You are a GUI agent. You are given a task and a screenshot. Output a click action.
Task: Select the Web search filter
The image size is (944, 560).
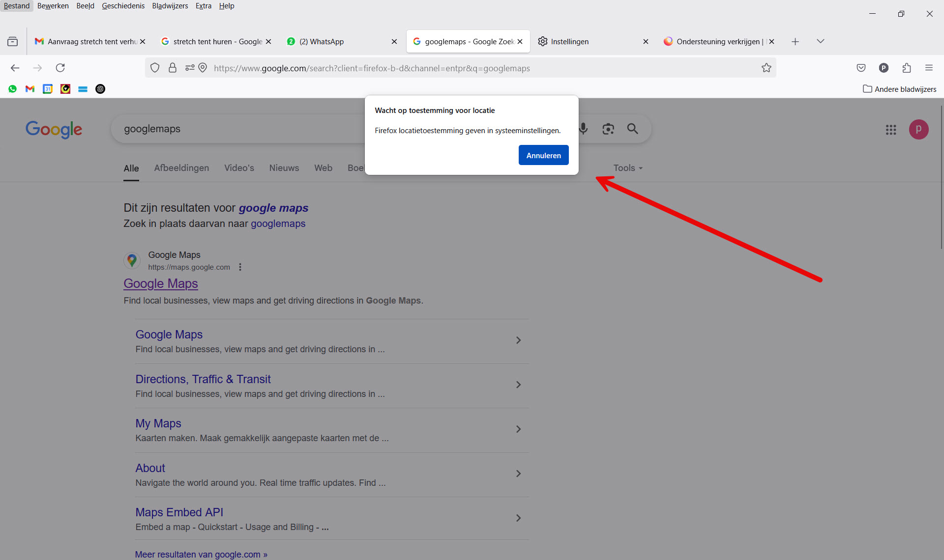[324, 168]
